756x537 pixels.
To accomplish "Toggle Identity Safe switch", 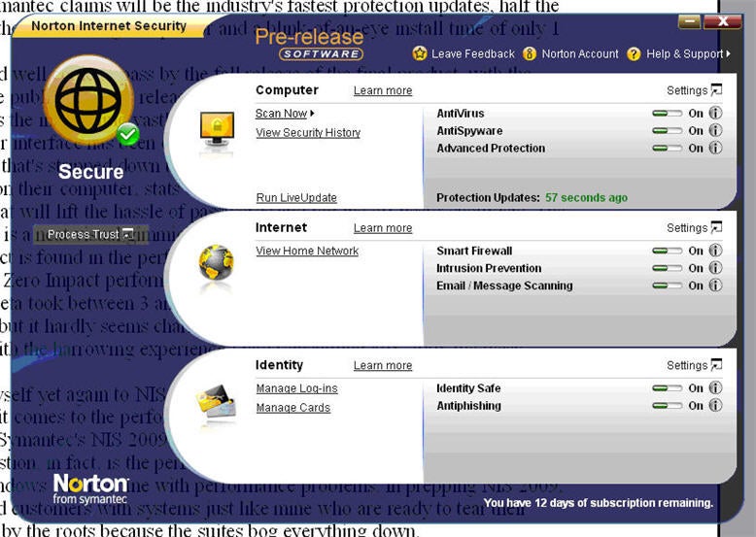I will coord(668,387).
